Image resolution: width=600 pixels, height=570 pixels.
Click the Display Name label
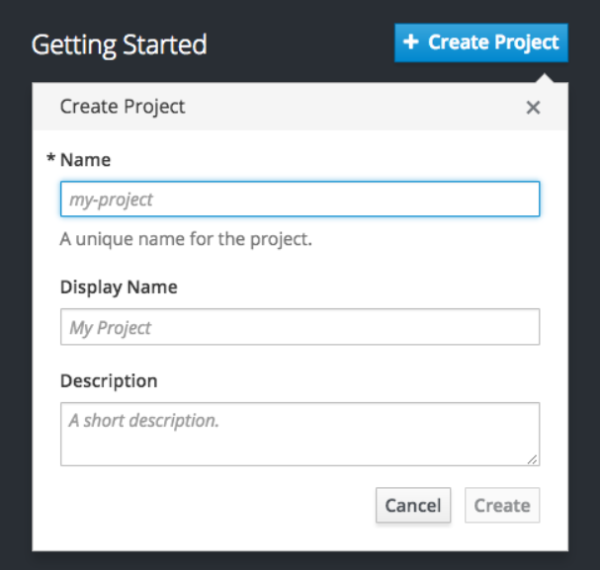coord(118,287)
